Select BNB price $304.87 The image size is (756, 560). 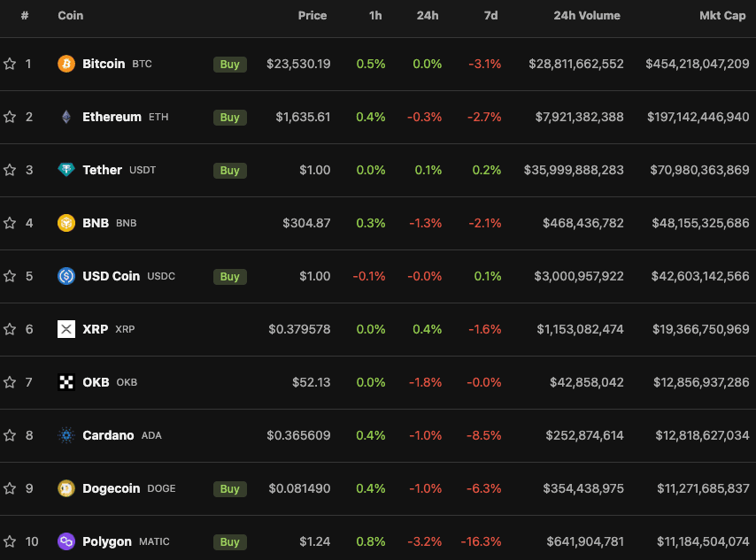306,223
